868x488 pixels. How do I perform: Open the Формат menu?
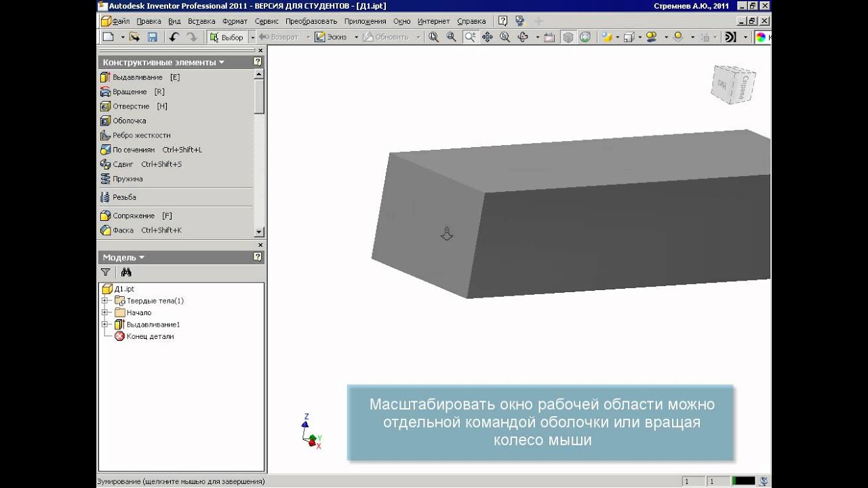tap(235, 21)
